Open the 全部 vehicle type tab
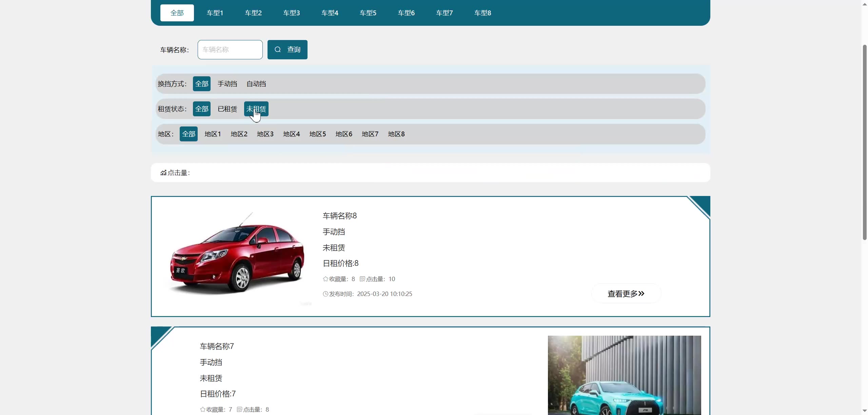The height and width of the screenshot is (415, 868). [177, 13]
